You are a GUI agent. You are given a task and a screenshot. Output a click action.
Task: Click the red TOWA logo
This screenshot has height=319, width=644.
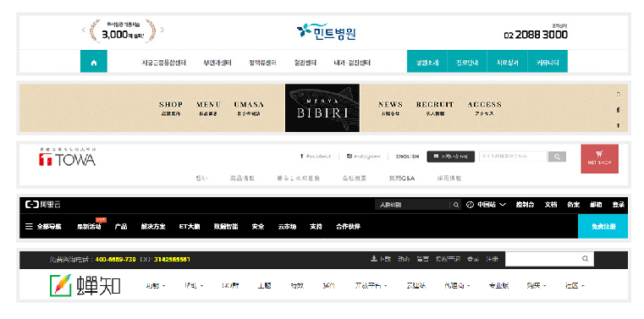click(68, 158)
